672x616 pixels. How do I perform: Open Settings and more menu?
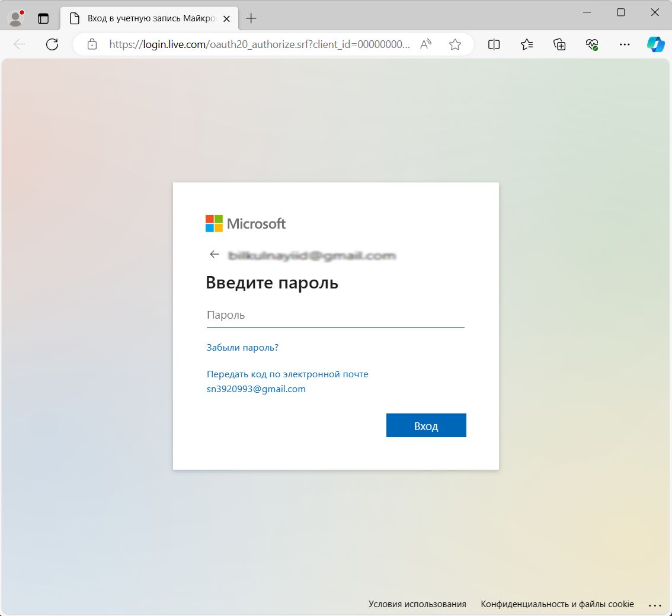point(624,44)
